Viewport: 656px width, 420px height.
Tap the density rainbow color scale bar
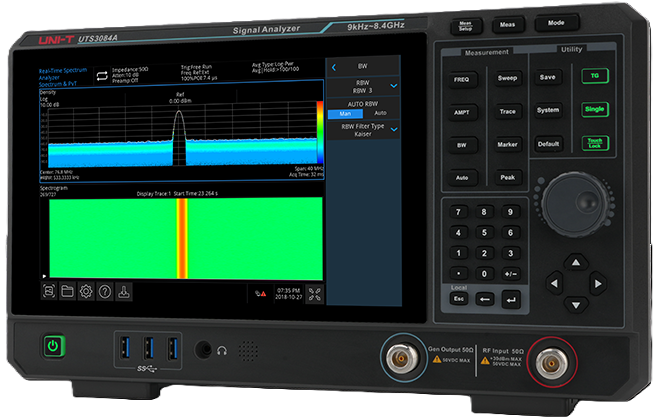[x=320, y=132]
